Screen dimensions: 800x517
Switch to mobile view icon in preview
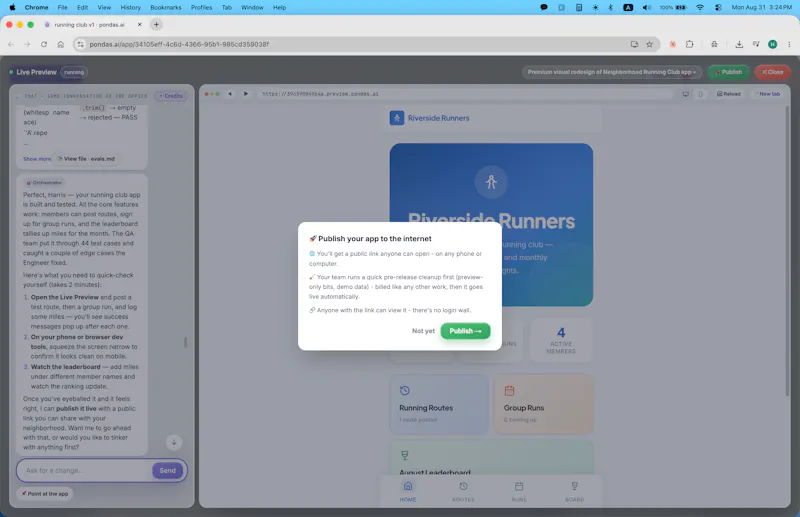pyautogui.click(x=701, y=94)
